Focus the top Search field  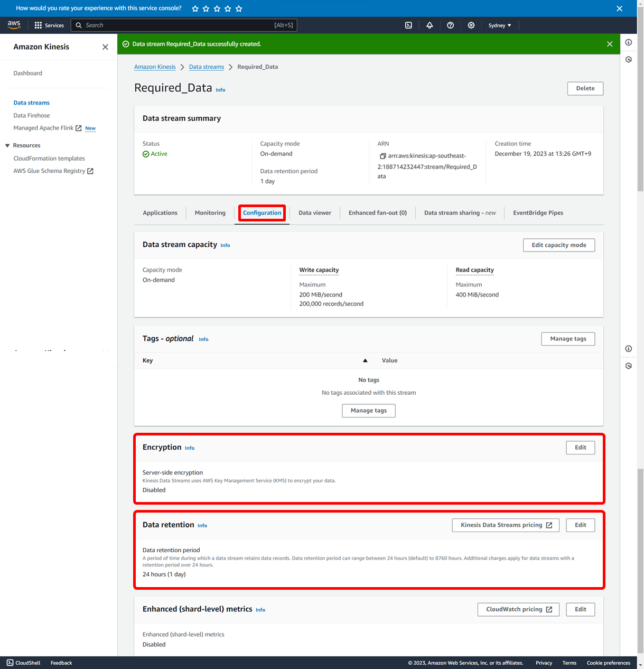coord(184,25)
